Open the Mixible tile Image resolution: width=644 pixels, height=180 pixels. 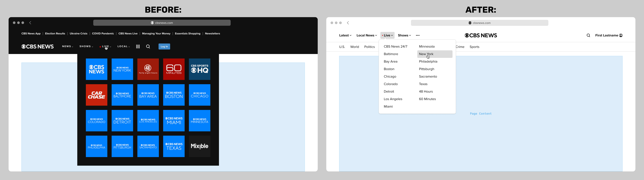200,146
